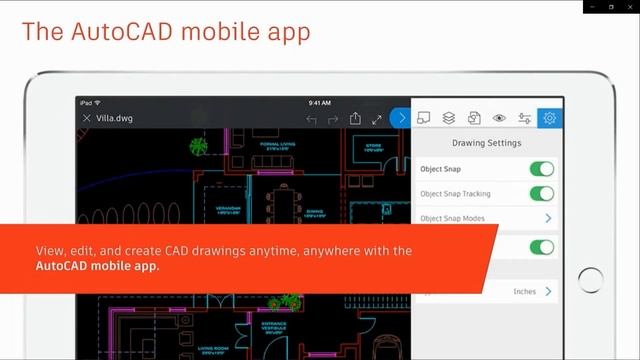The width and height of the screenshot is (640, 360).
Task: Click the STORE room label
Action: coord(373,148)
